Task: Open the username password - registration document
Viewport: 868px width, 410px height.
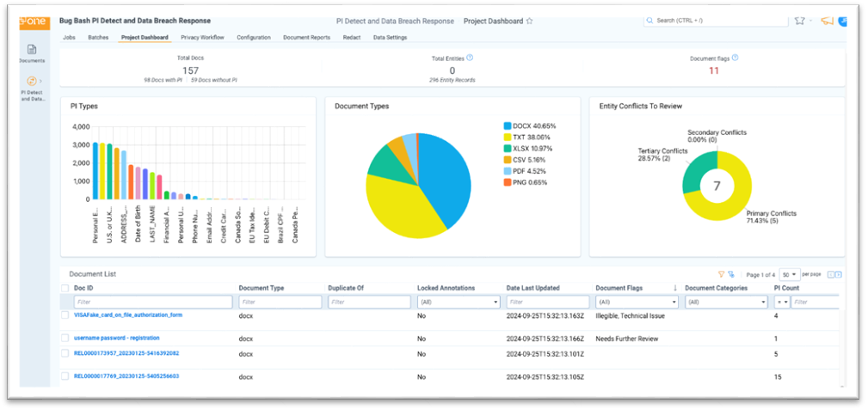Action: [x=117, y=338]
